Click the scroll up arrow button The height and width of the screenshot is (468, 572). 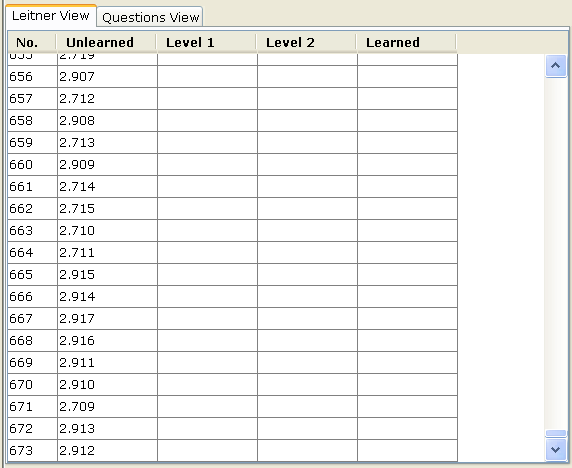556,66
